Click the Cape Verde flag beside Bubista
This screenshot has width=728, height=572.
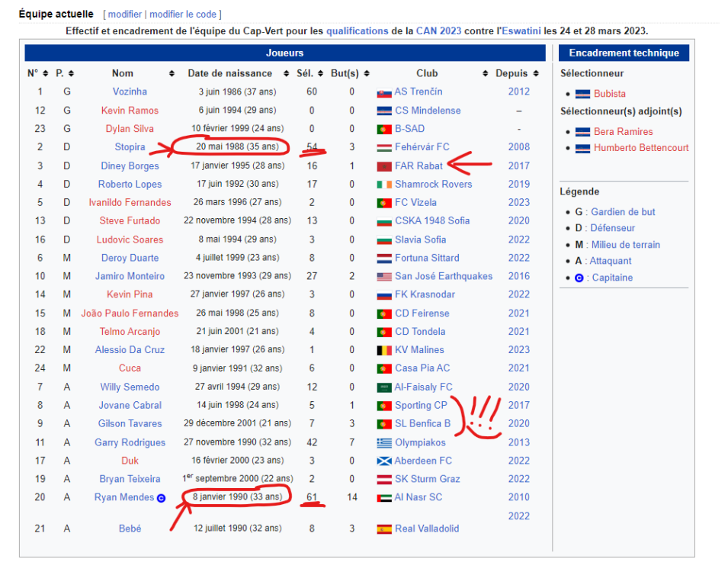[x=583, y=94]
